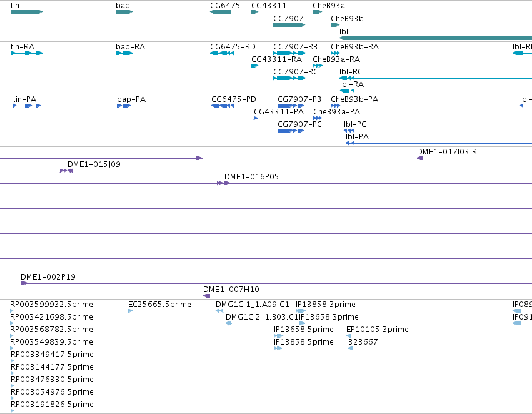Select the CheB93b gene glyph
This screenshot has width=532, height=414.
pyautogui.click(x=335, y=25)
